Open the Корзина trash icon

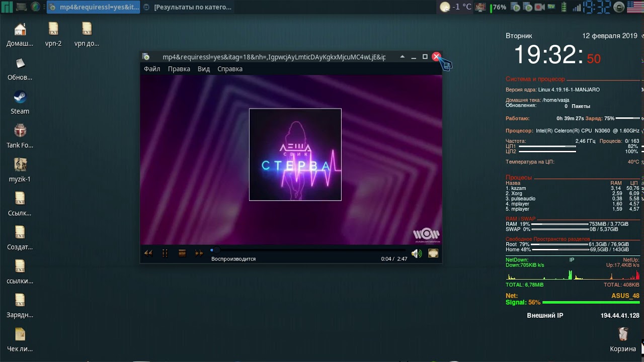tap(623, 340)
